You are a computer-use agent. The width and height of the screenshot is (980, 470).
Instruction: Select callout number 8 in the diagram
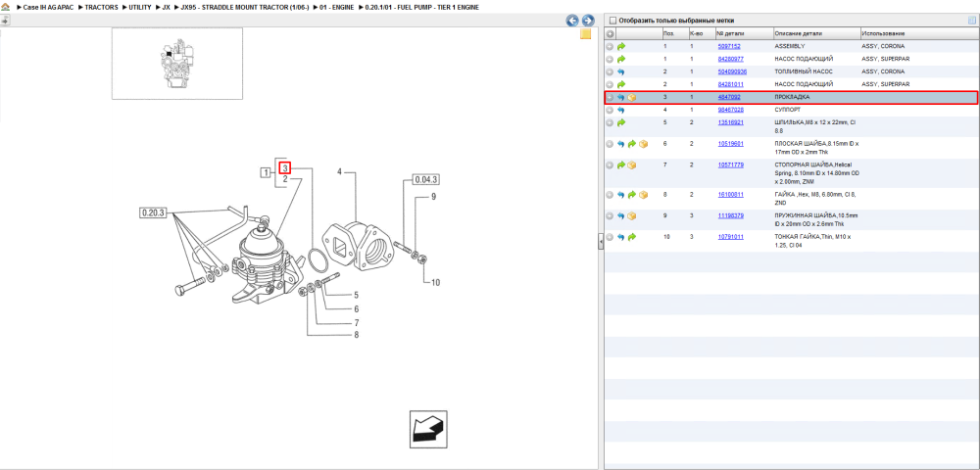(357, 335)
